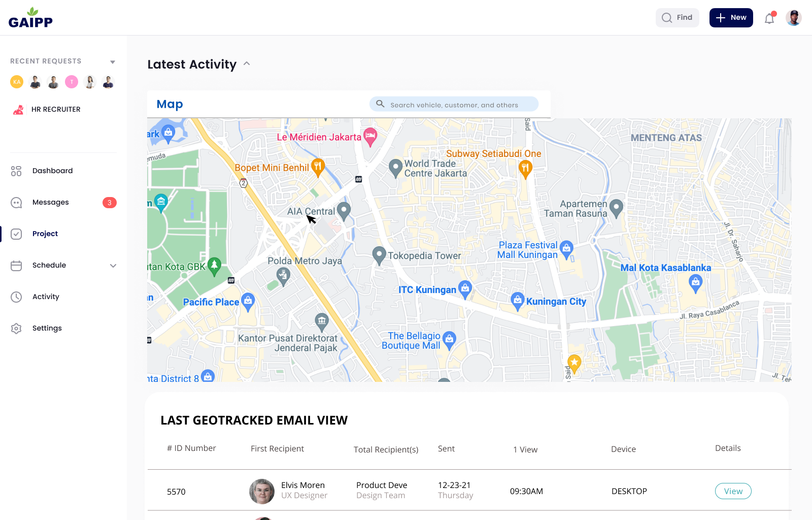Select the AIA Central location pin
This screenshot has height=520, width=812.
(344, 211)
